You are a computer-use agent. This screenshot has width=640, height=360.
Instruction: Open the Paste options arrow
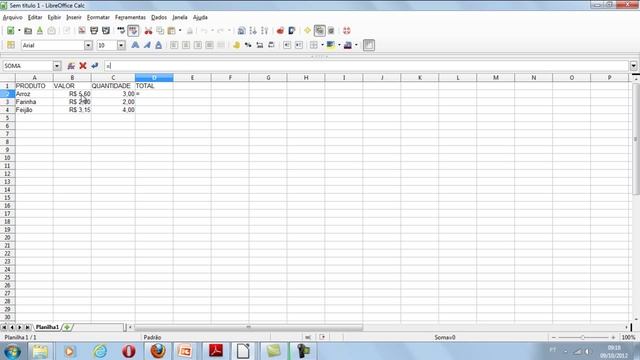point(180,31)
